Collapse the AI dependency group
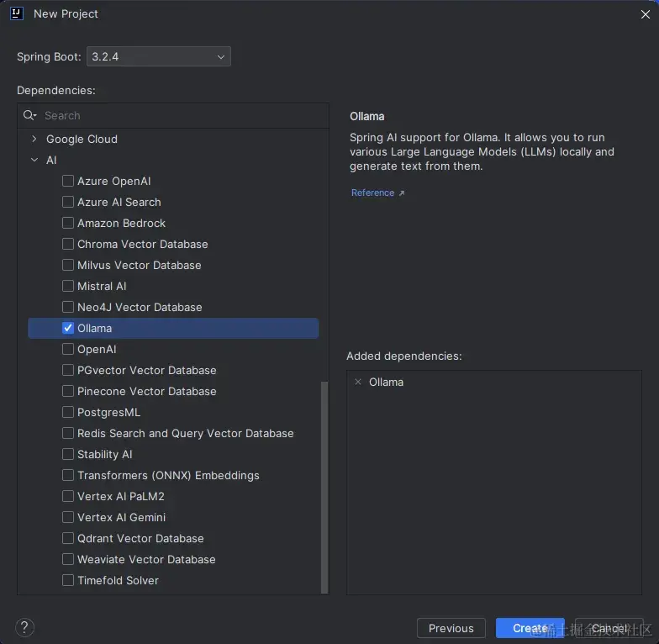This screenshot has width=659, height=644. tap(34, 160)
